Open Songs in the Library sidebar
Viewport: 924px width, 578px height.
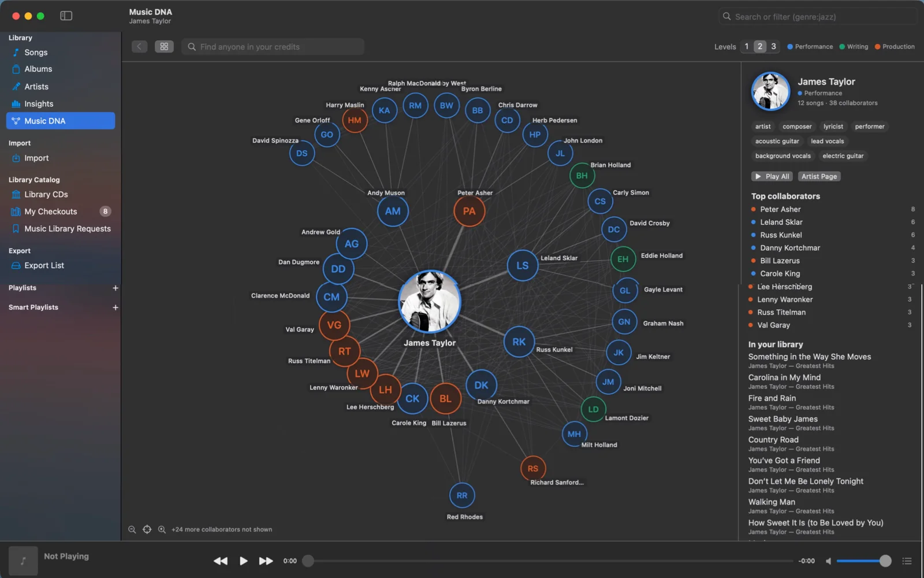(61, 53)
